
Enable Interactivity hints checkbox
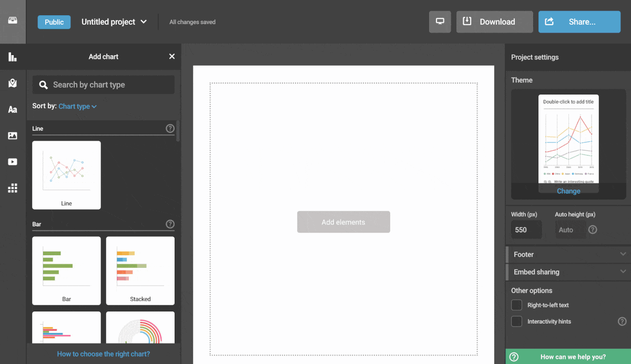pos(517,321)
